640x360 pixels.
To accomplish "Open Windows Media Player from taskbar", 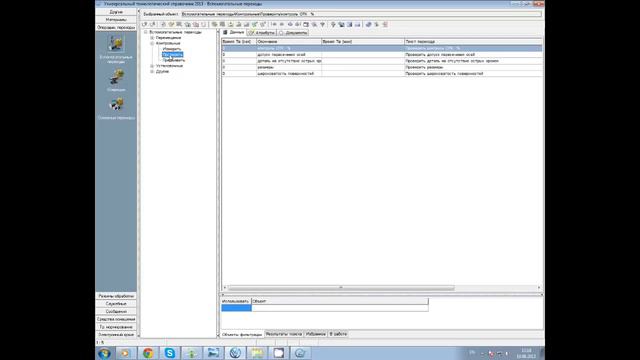I will 126,353.
